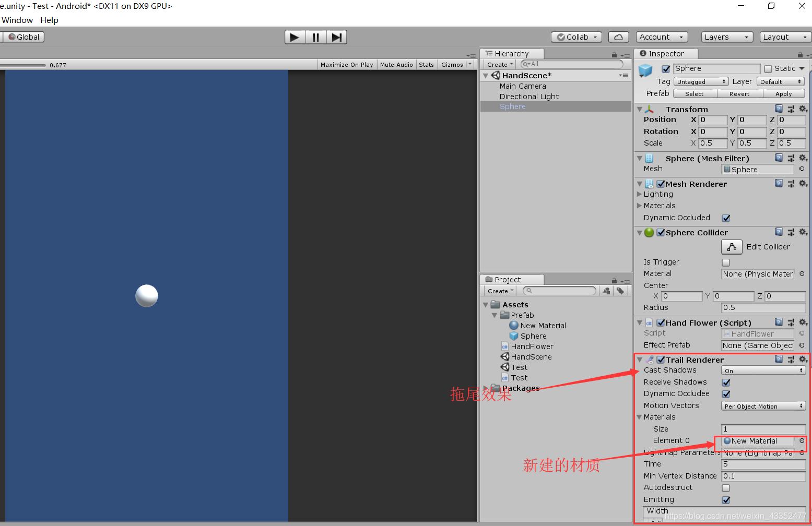Enable Autodestruct checkbox

[x=726, y=488]
